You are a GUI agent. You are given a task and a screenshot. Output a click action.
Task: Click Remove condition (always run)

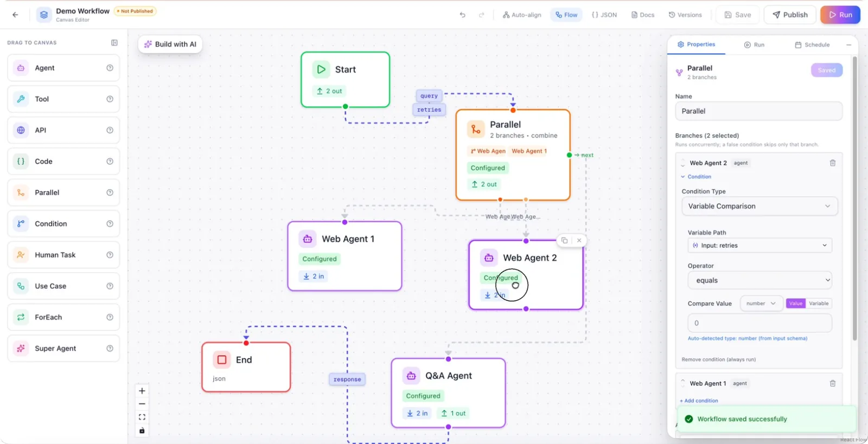tap(719, 359)
